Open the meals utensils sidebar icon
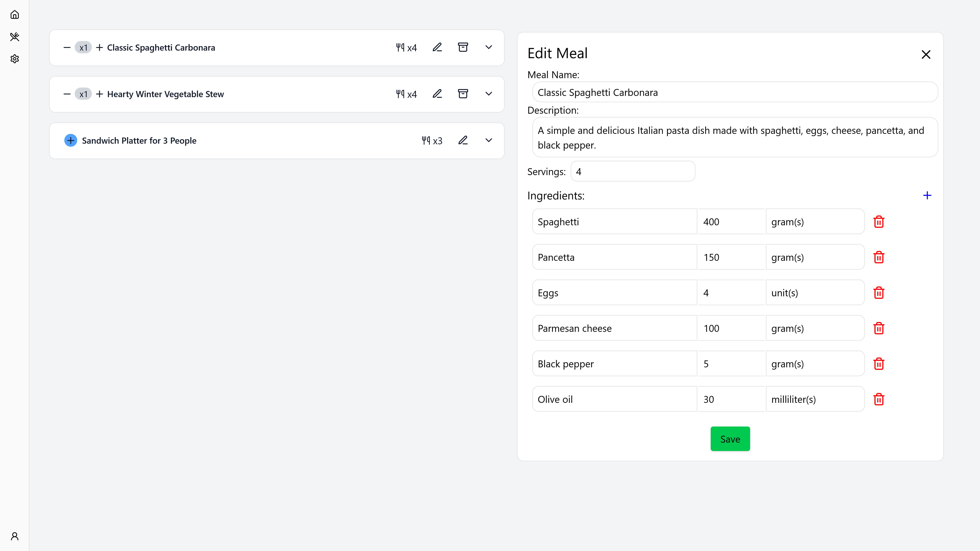980x551 pixels. [14, 37]
